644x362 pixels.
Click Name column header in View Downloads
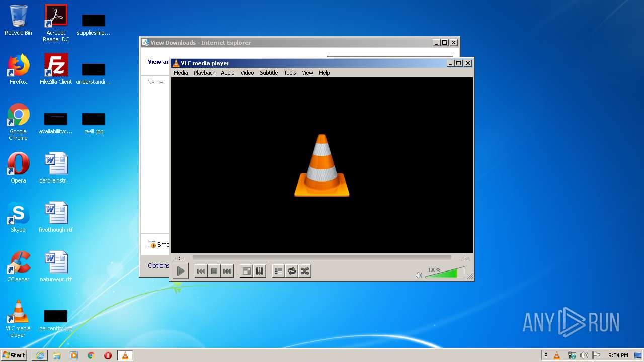155,82
